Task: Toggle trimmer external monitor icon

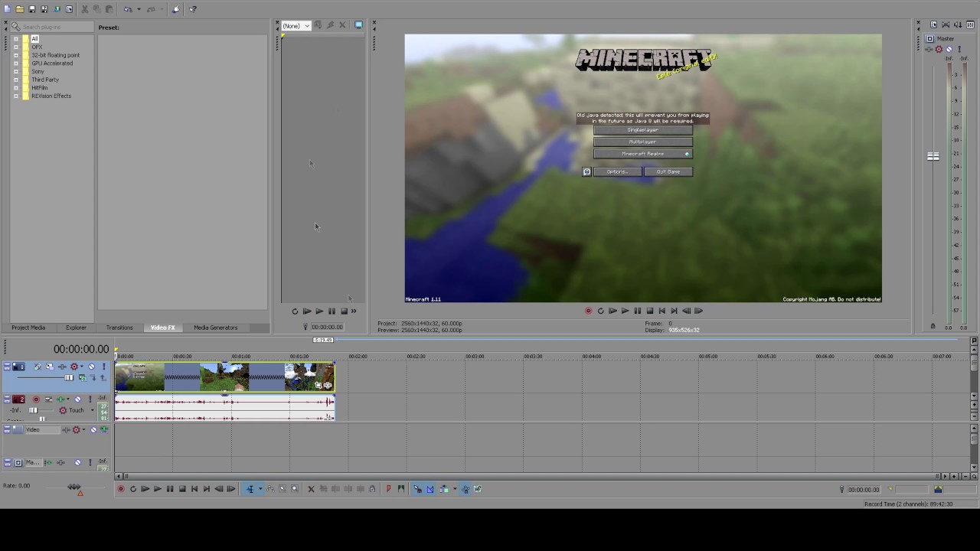Action: [x=358, y=25]
